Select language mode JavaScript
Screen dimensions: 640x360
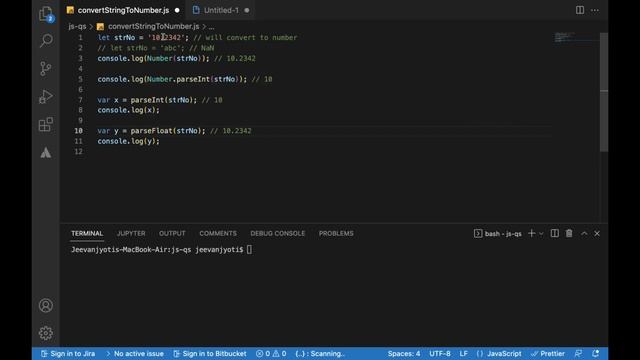point(499,353)
